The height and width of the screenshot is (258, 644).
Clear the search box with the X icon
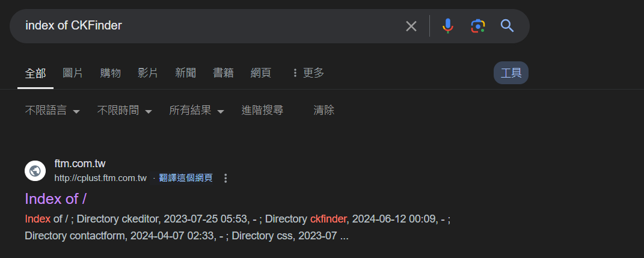click(x=411, y=26)
